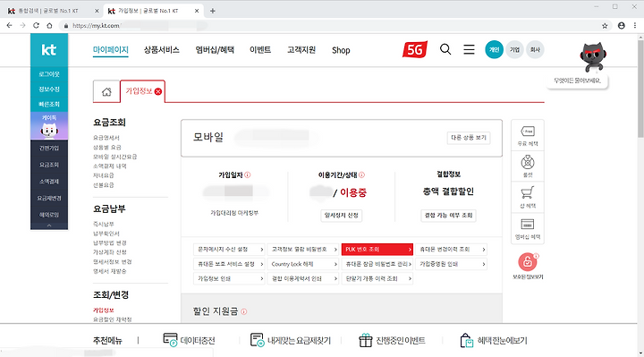Viewport: 644px width, 357px height.
Task: Show protected info via red lock icon
Action: tap(528, 261)
